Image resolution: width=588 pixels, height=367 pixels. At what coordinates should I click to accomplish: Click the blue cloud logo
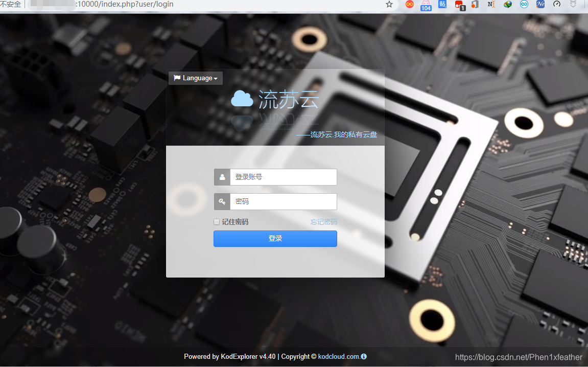tap(242, 99)
